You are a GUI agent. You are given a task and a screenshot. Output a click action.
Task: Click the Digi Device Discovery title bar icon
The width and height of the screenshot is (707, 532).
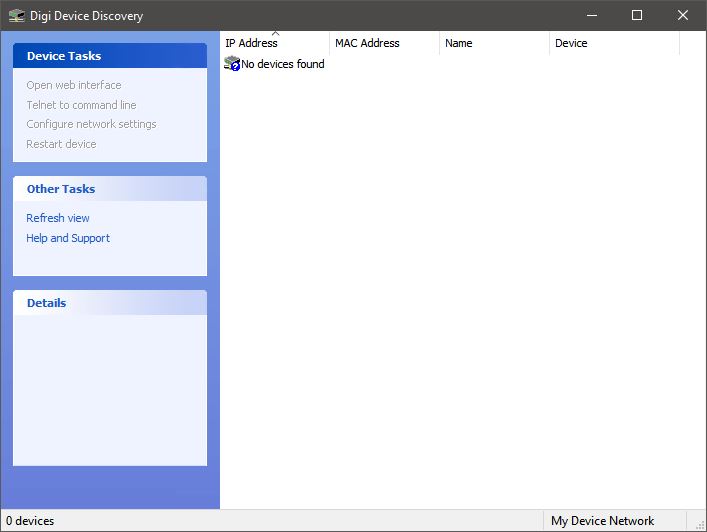(x=16, y=15)
